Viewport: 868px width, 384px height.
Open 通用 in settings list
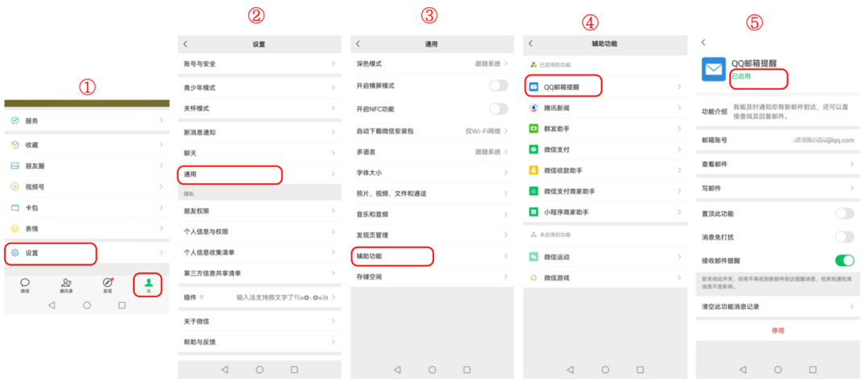coord(260,174)
